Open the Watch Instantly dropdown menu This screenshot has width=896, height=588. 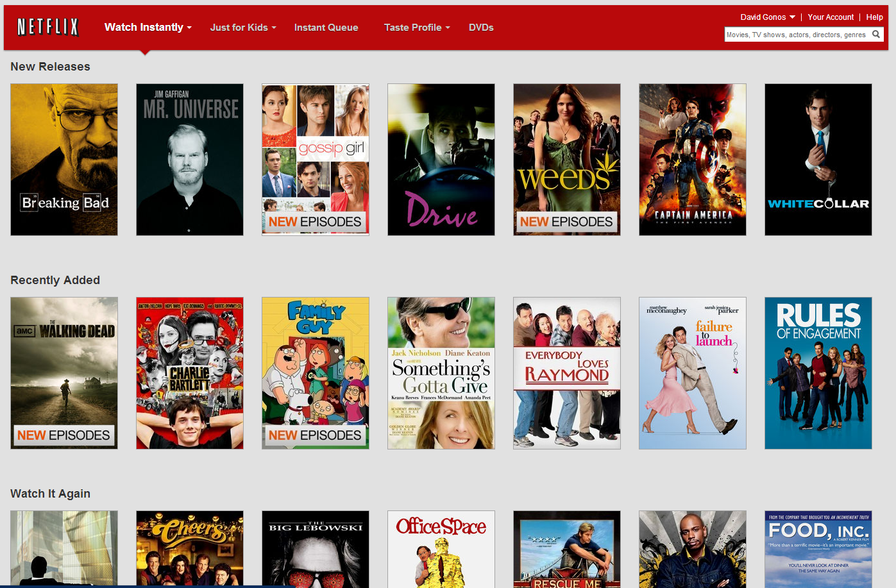(x=148, y=27)
